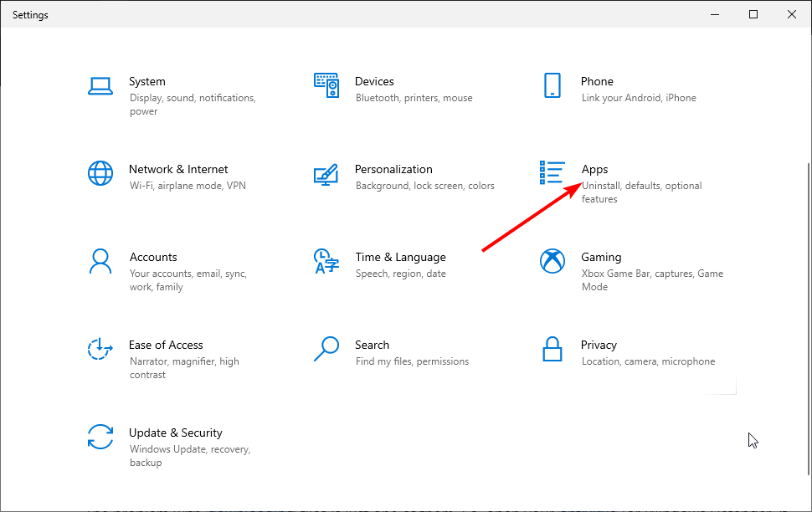Click the Accounts person icon
Viewport: 812px width, 512px height.
[x=100, y=261]
